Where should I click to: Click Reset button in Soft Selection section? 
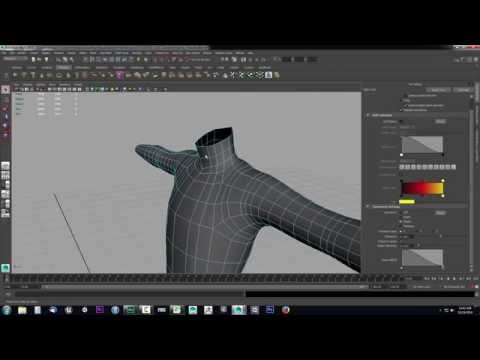(441, 122)
